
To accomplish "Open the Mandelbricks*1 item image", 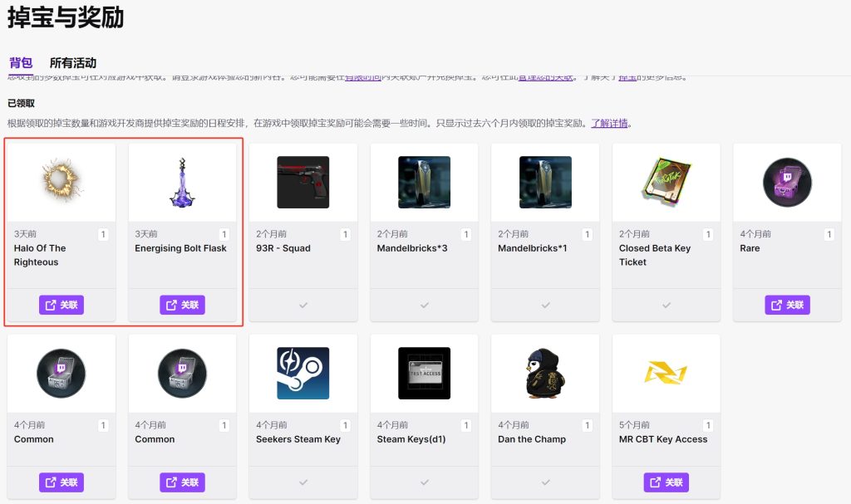I will (545, 183).
